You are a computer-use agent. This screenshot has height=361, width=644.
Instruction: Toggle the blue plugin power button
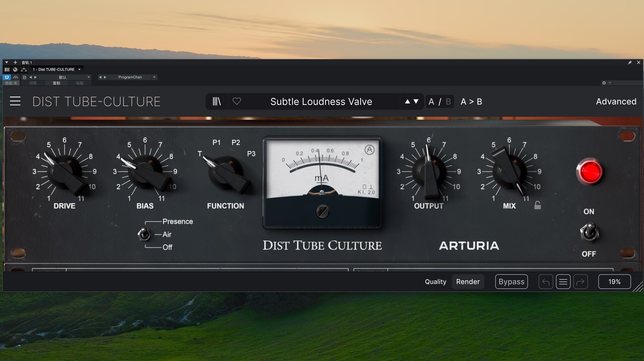coord(7,77)
